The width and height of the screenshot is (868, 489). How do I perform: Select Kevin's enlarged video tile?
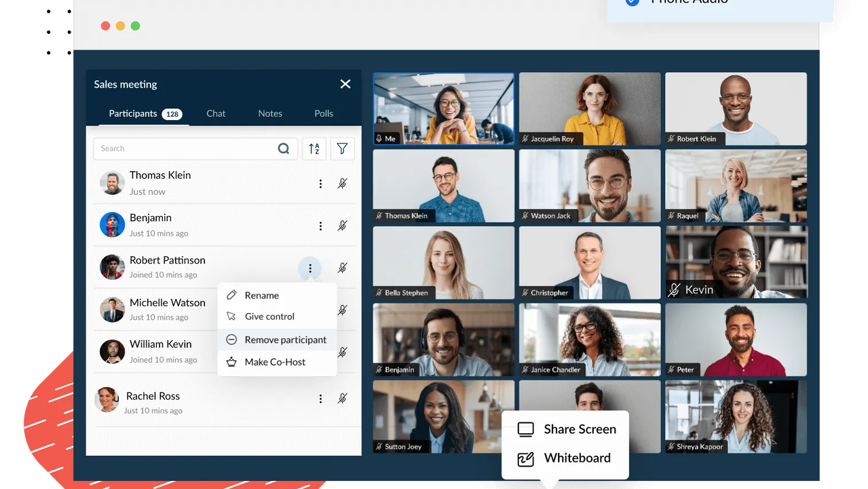736,263
